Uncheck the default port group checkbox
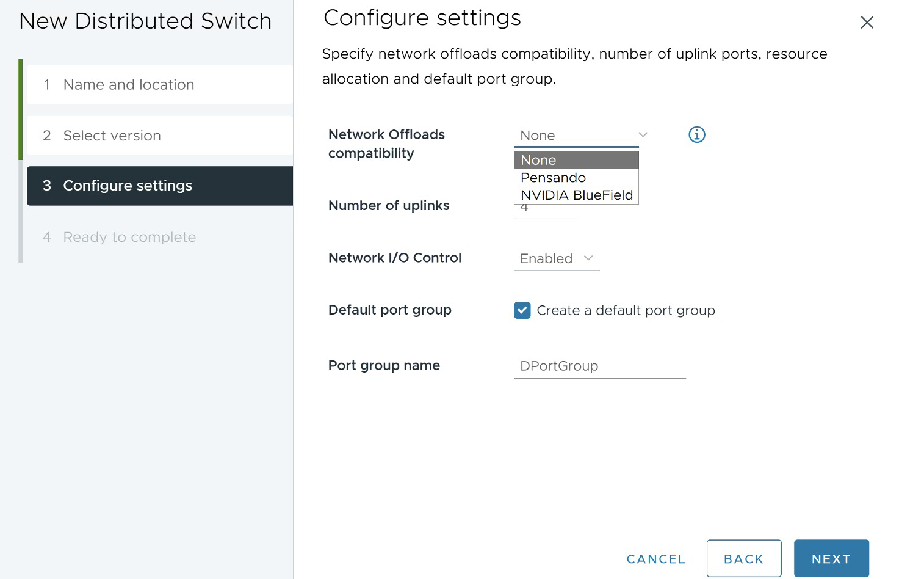Image resolution: width=924 pixels, height=579 pixels. tap(522, 310)
